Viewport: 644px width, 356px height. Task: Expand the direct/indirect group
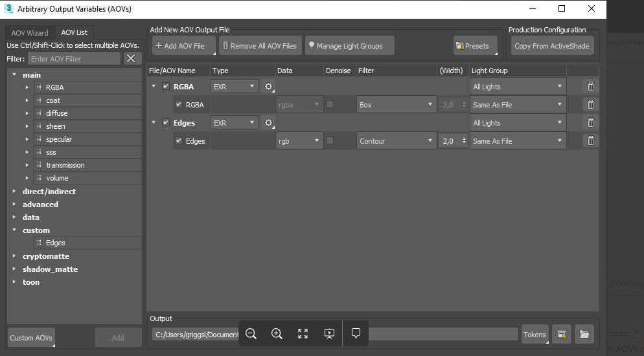[14, 191]
